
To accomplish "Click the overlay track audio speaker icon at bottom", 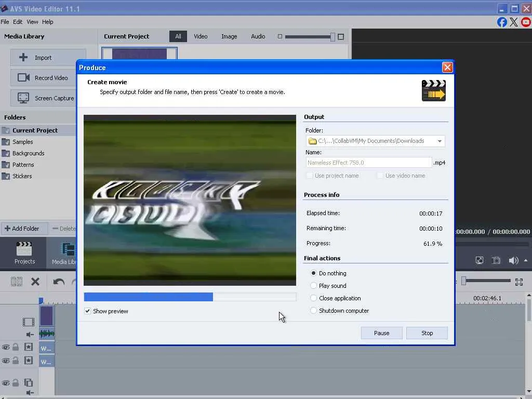I will click(30, 393).
